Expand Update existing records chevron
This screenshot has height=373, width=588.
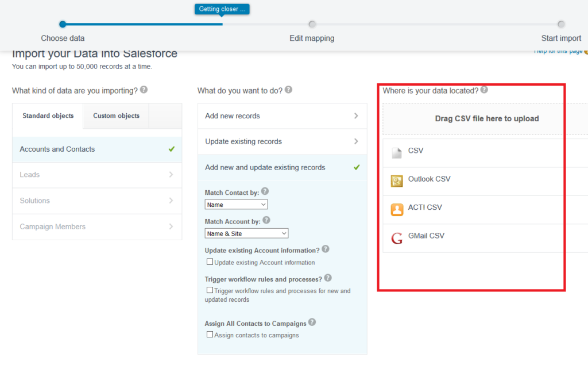point(356,141)
